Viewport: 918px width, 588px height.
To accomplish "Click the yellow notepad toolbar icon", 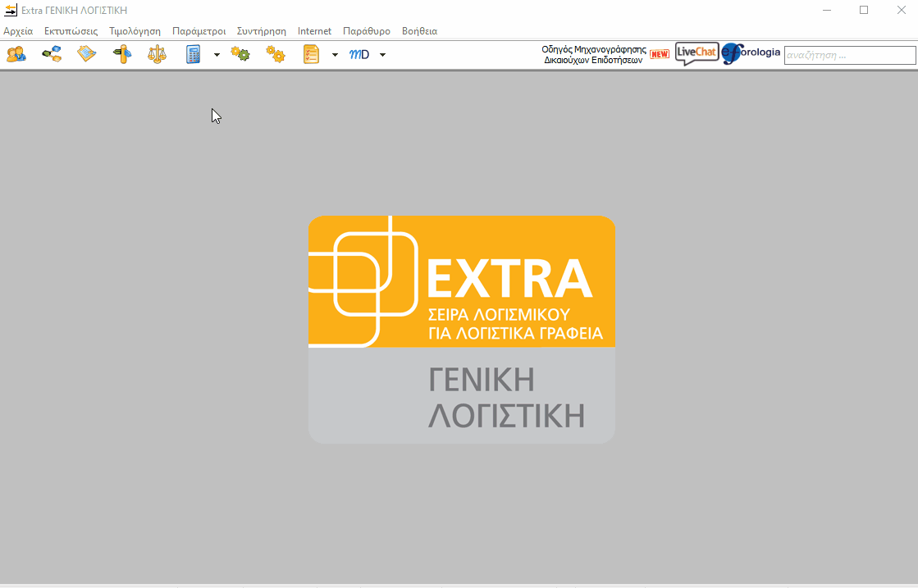I will coord(87,55).
